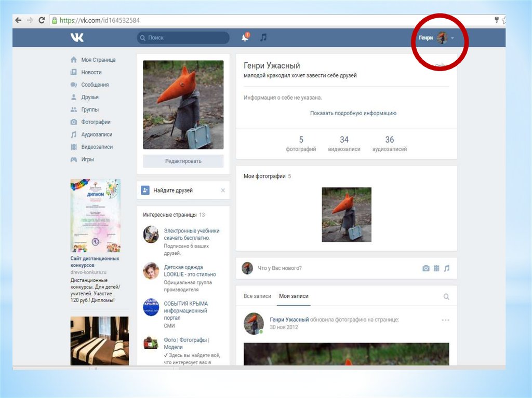The height and width of the screenshot is (398, 532).
Task: Open the music note icon in header
Action: point(263,37)
